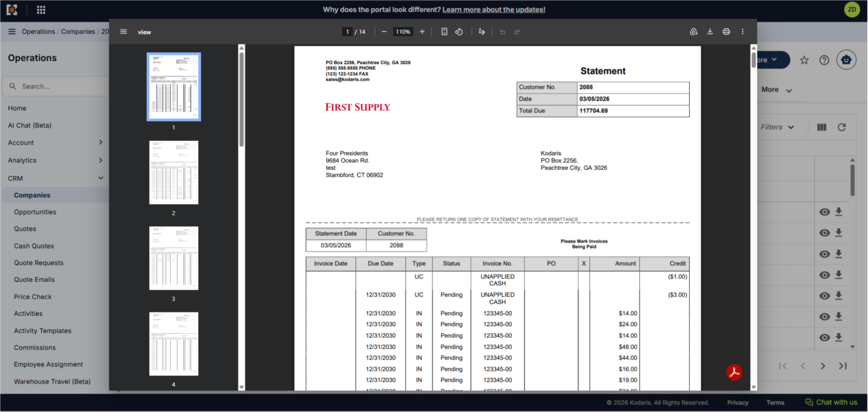The image size is (868, 412).
Task: Print the PDF statement
Action: 726,32
